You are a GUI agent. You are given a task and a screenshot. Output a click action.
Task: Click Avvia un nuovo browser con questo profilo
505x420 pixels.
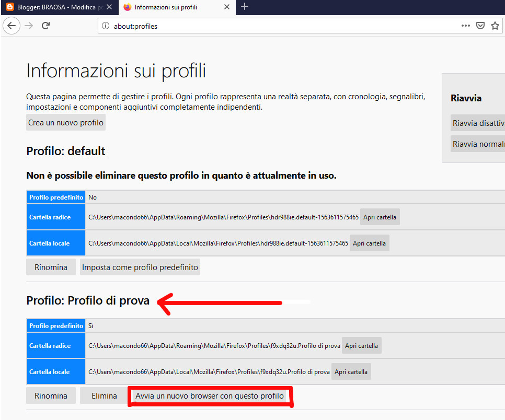tap(210, 395)
